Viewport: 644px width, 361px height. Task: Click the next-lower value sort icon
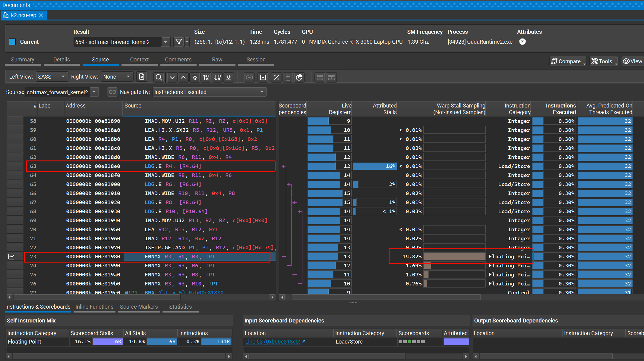point(217,77)
